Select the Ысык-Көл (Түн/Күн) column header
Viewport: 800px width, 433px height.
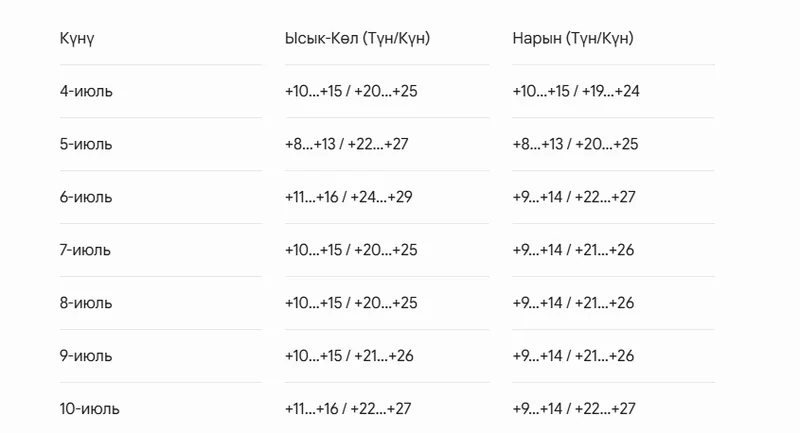357,38
